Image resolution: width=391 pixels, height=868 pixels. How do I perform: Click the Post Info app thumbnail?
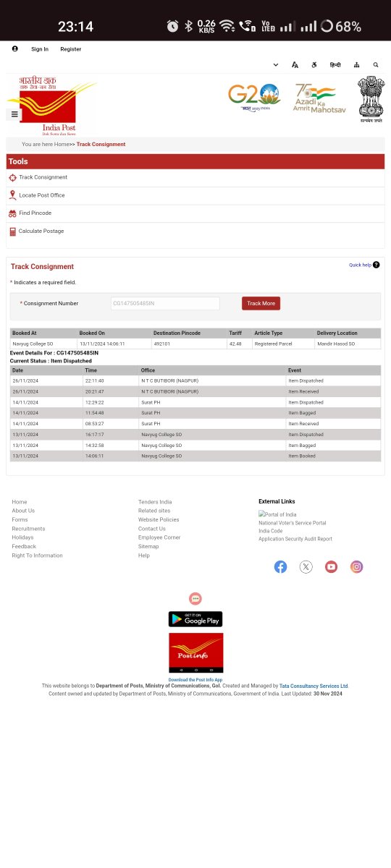(x=195, y=653)
